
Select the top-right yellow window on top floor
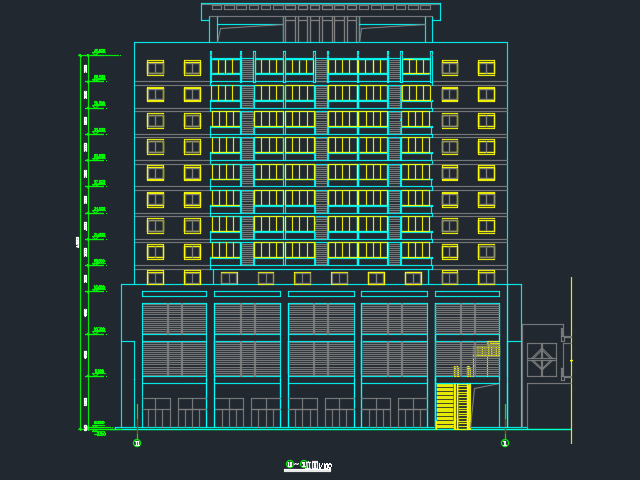pos(486,68)
